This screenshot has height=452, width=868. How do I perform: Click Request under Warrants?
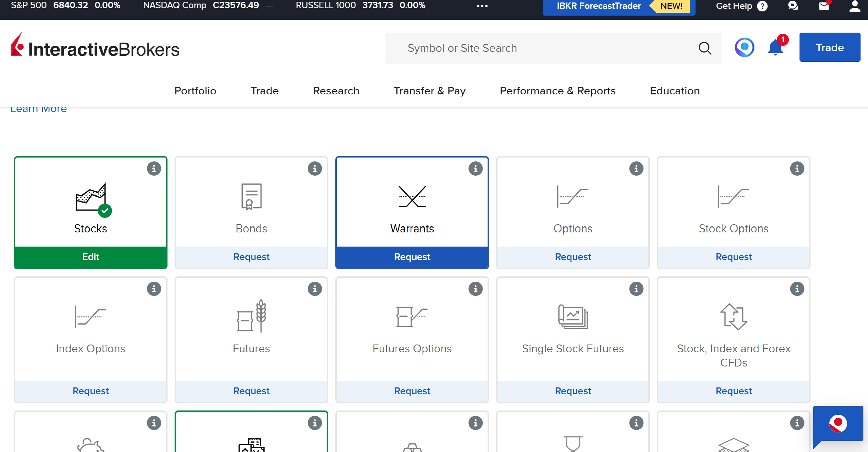pyautogui.click(x=412, y=257)
